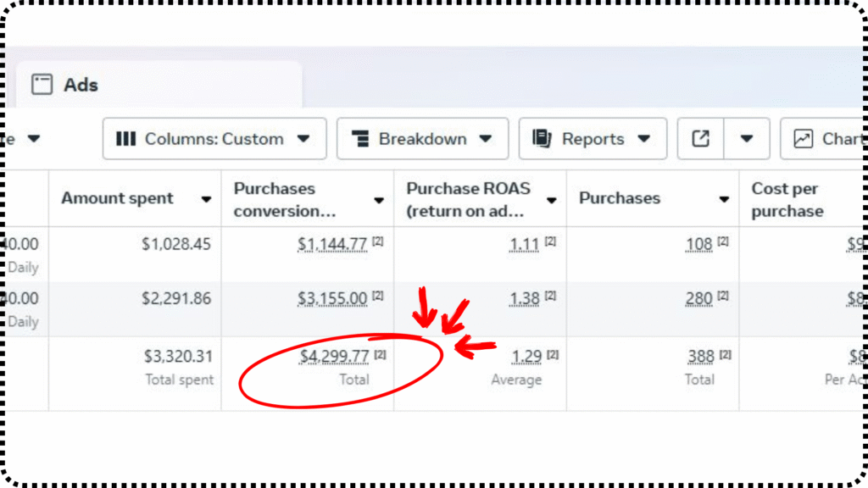Click the Charts line-graph icon
868x488 pixels.
click(803, 139)
